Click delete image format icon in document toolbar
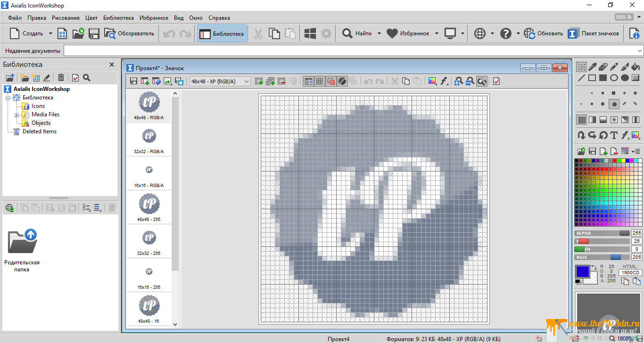 click(282, 82)
